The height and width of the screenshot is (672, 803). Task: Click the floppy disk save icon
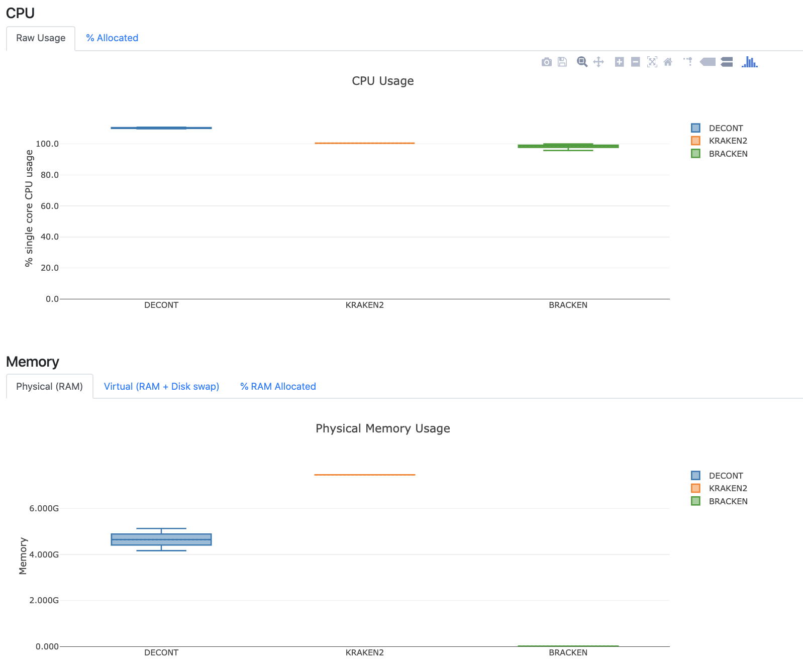click(x=562, y=62)
